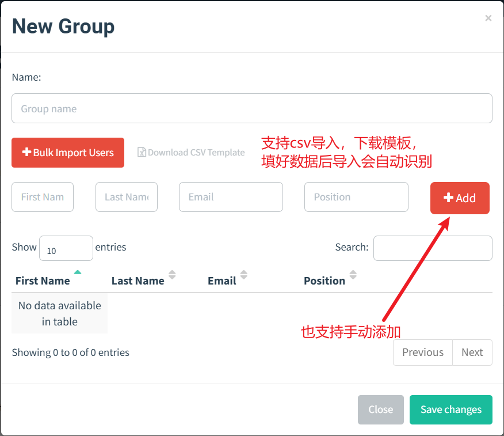504x436 pixels.
Task: Click the CSV file icon
Action: coord(142,153)
